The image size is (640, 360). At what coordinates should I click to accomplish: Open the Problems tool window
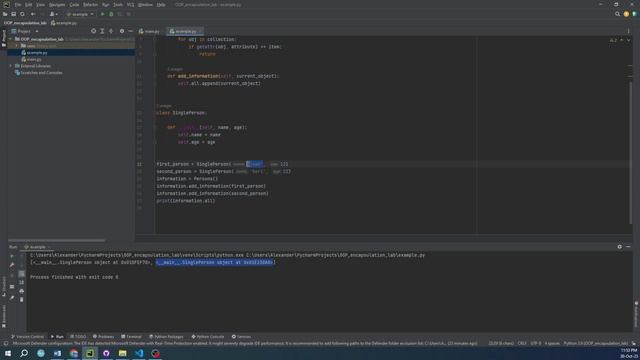tap(103, 337)
